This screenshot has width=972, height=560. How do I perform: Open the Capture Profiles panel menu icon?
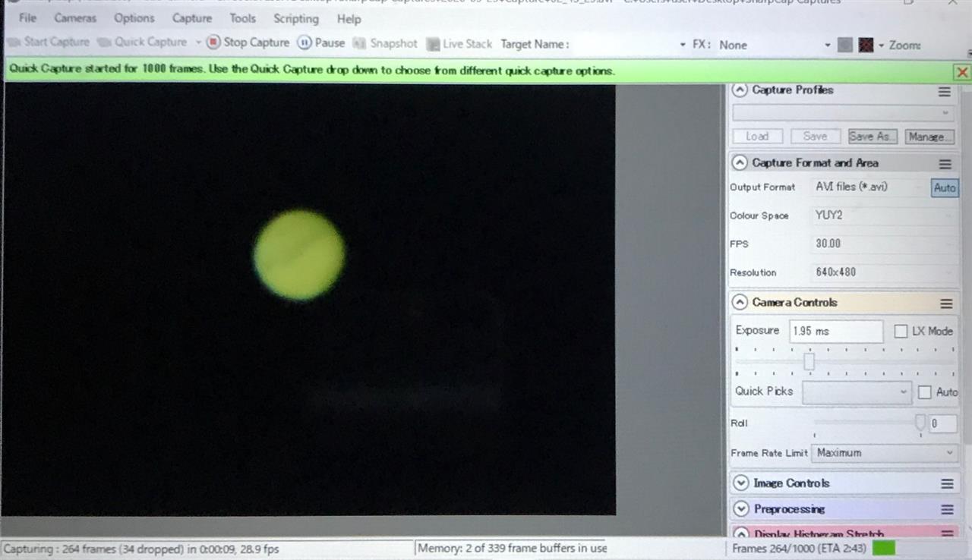(944, 92)
